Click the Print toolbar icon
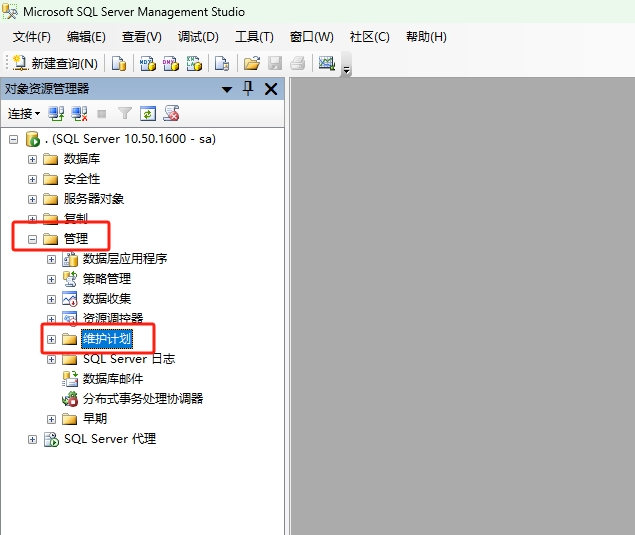 298,63
